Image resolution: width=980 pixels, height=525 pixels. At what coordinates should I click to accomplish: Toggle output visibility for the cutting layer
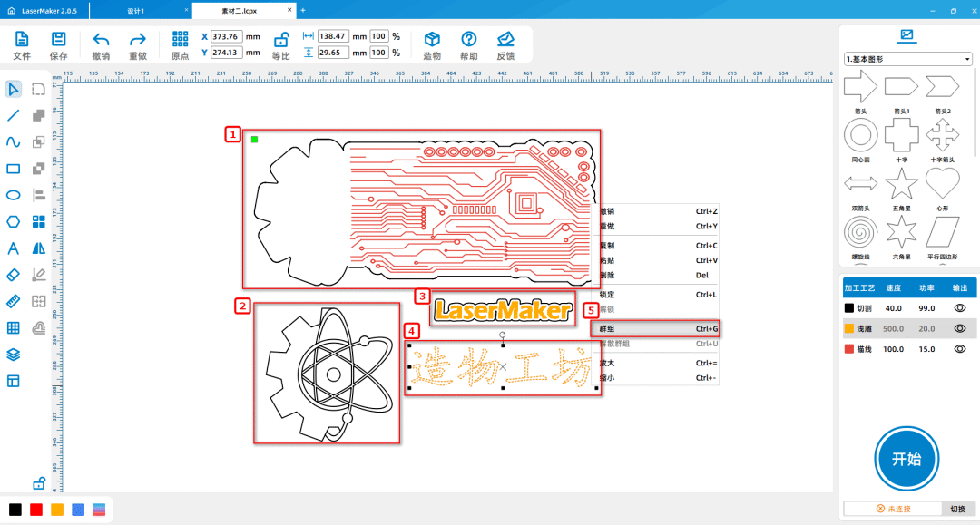[959, 308]
